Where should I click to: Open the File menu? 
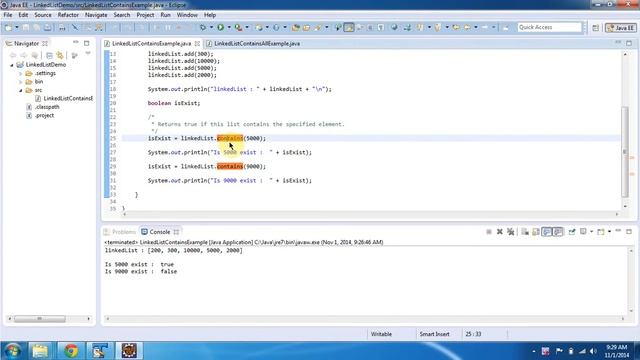coord(8,15)
